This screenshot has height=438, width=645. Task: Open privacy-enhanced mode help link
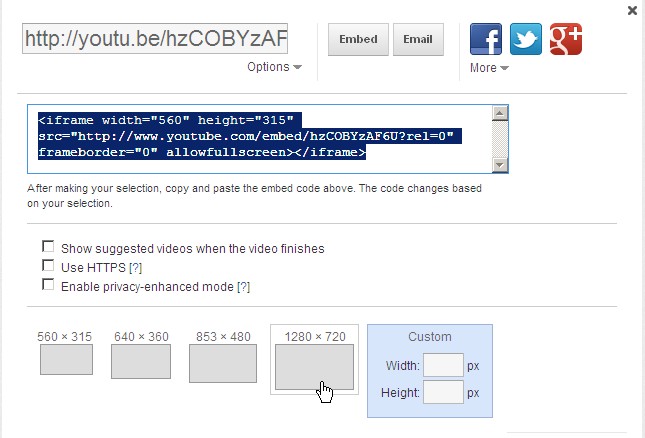[243, 286]
